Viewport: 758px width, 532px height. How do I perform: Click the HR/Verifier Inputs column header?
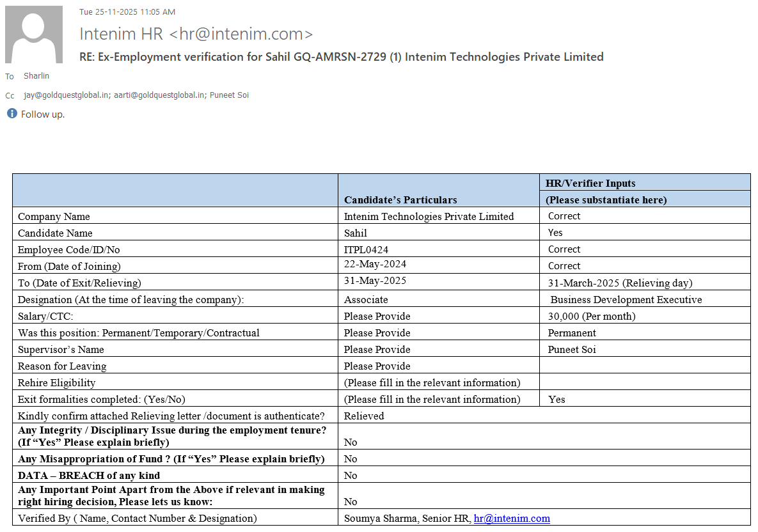[590, 183]
